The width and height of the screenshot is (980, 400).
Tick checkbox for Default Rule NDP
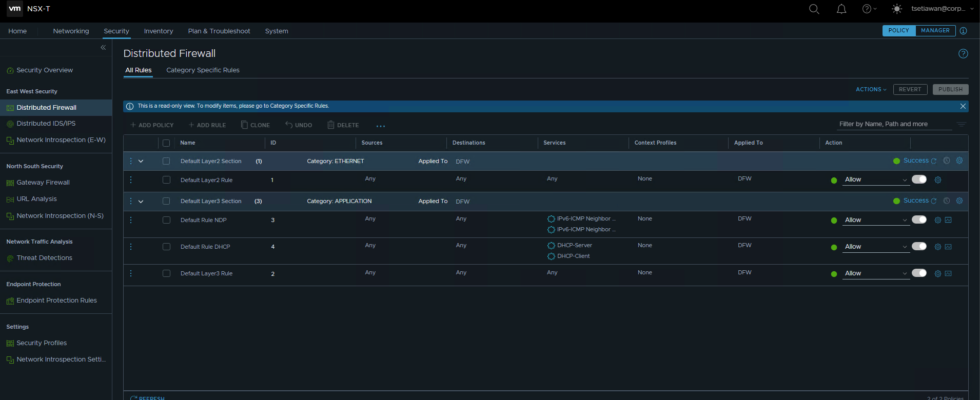point(166,220)
